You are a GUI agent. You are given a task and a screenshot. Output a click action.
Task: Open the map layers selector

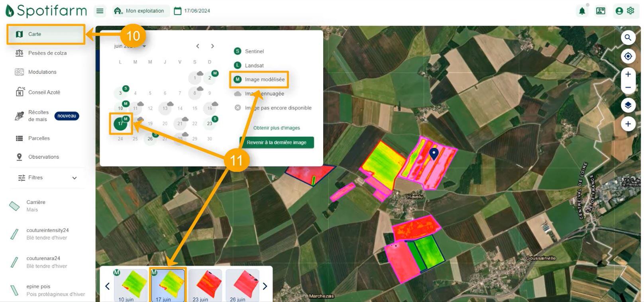pos(628,105)
